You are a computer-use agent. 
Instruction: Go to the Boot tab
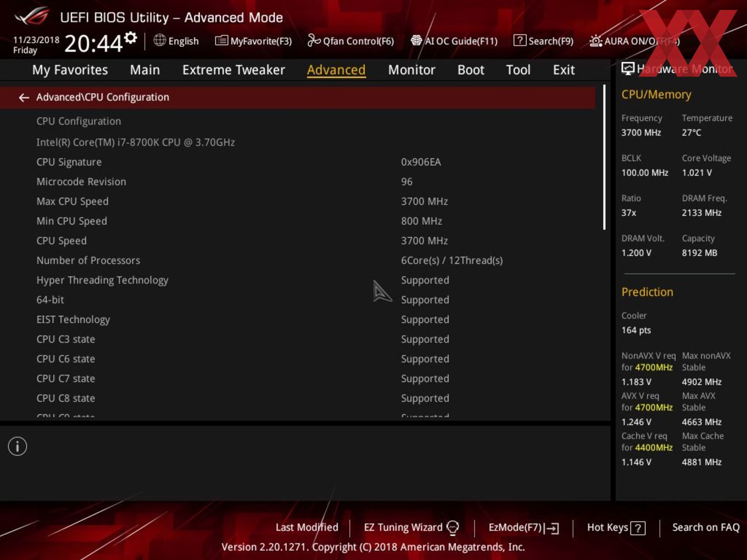[x=471, y=70]
